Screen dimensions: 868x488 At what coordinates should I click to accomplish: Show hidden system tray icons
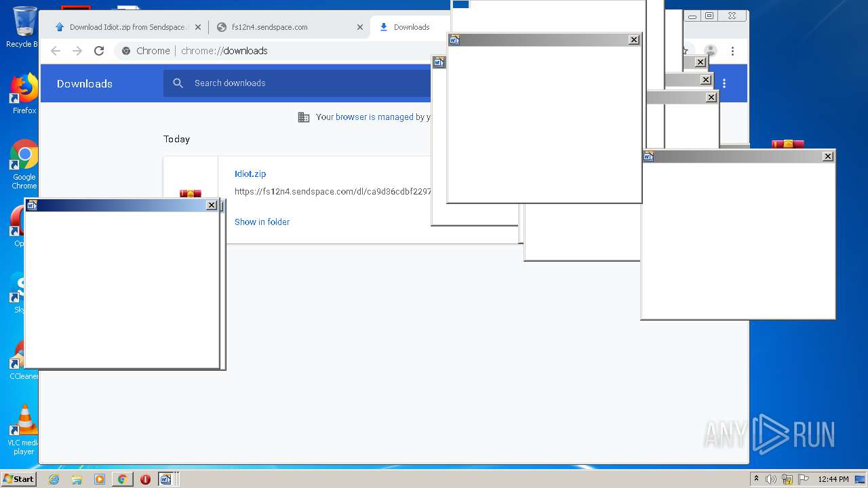tap(757, 479)
